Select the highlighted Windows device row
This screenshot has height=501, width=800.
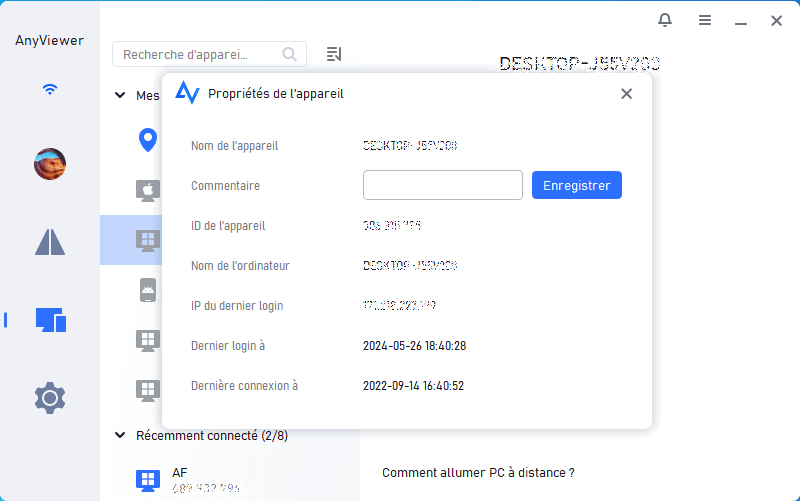click(x=131, y=240)
